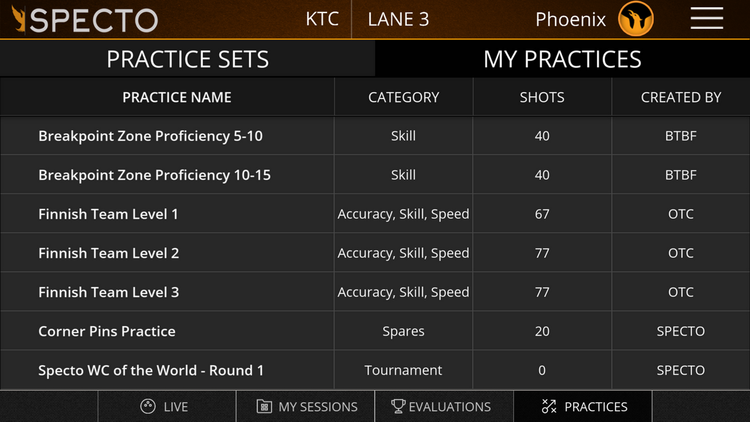Open the hamburger menu
The image size is (750, 422).
[x=706, y=19]
